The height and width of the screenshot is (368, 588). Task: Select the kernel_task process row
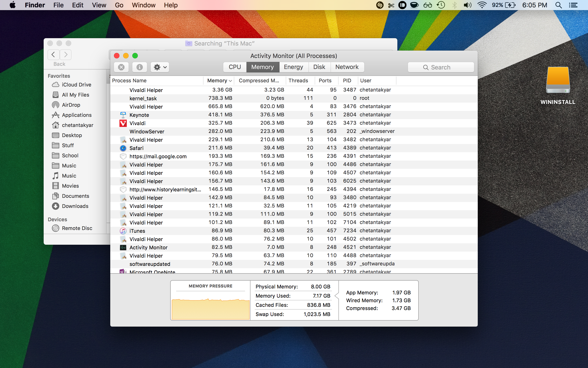tap(294, 98)
